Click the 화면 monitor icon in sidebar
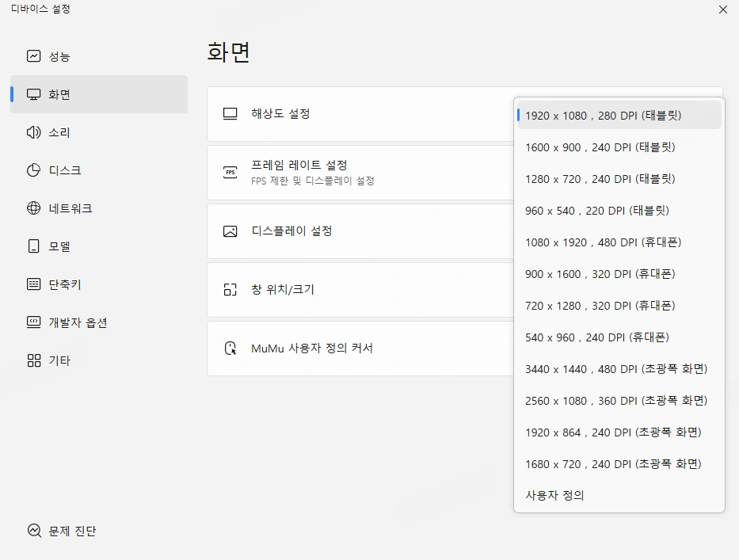739x560 pixels. [x=33, y=94]
